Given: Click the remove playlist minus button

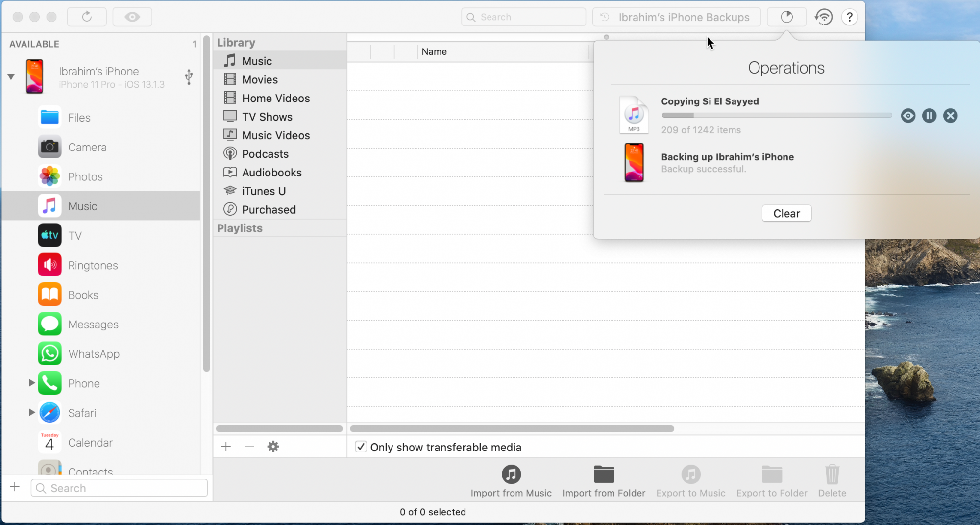Looking at the screenshot, I should pos(249,447).
